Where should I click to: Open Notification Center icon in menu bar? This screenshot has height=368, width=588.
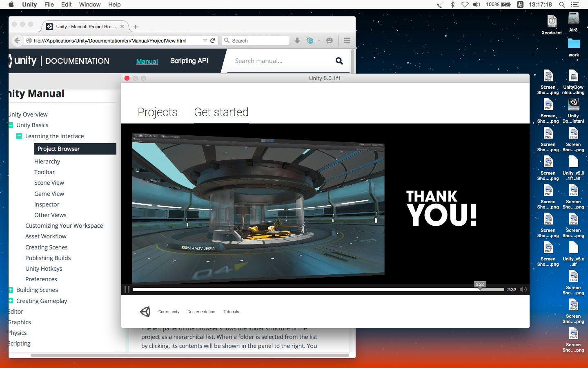pyautogui.click(x=575, y=4)
